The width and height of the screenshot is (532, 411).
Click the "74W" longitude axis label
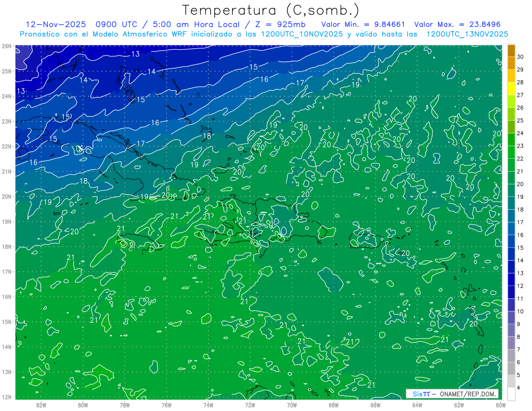click(208, 404)
